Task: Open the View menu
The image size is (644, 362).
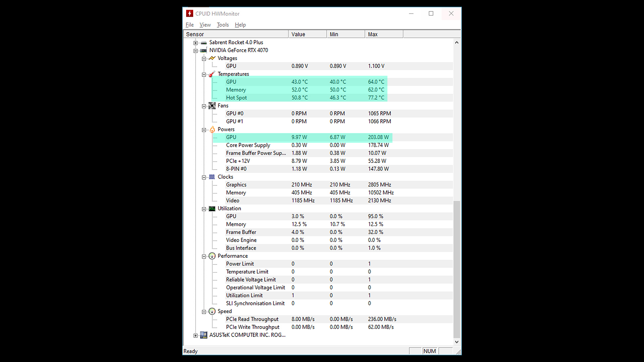Action: point(205,25)
